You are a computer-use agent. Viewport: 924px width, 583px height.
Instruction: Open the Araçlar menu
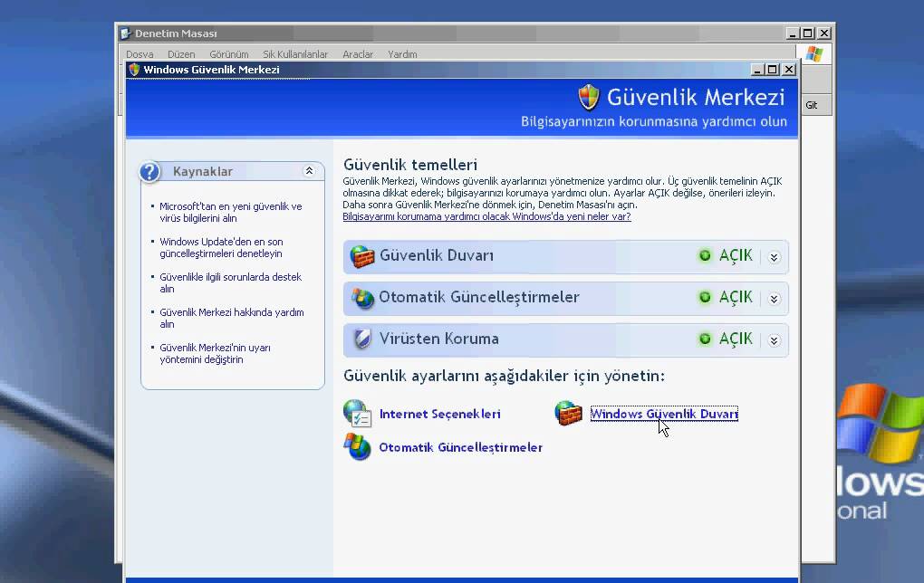[358, 54]
